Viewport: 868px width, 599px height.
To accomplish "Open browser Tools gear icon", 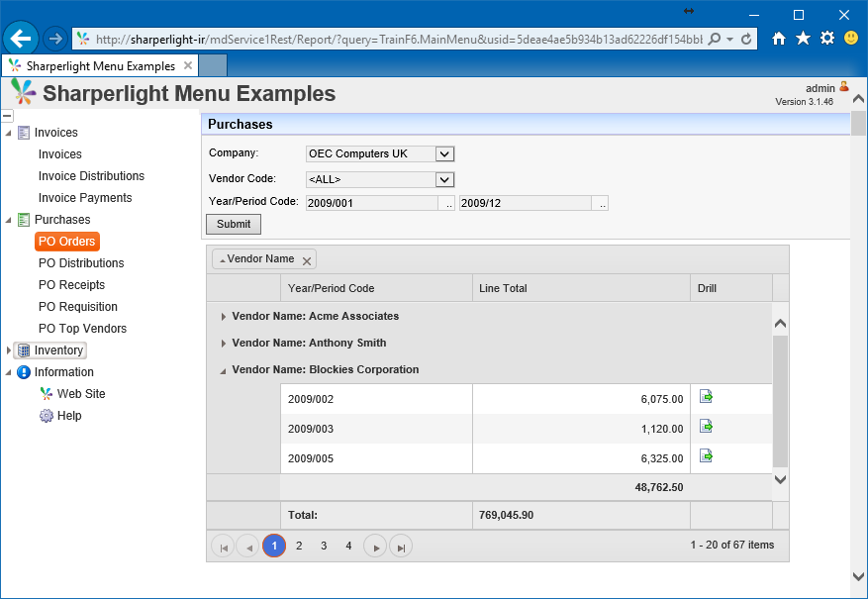I will click(827, 39).
